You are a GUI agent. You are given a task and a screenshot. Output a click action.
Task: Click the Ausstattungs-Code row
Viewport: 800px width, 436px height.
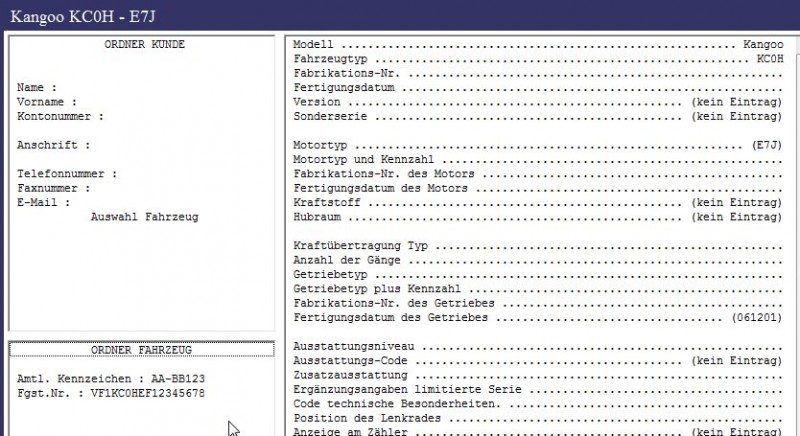click(x=538, y=361)
